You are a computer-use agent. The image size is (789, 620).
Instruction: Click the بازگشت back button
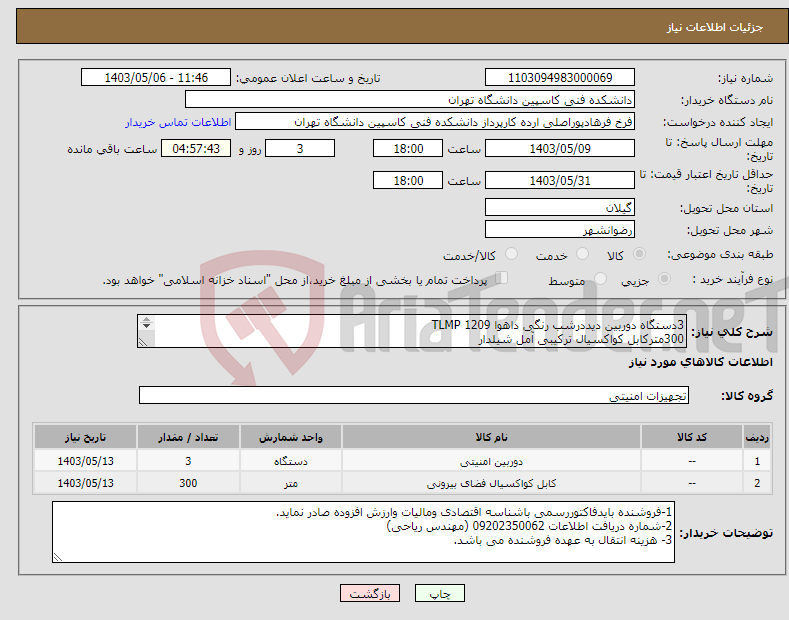(x=370, y=594)
